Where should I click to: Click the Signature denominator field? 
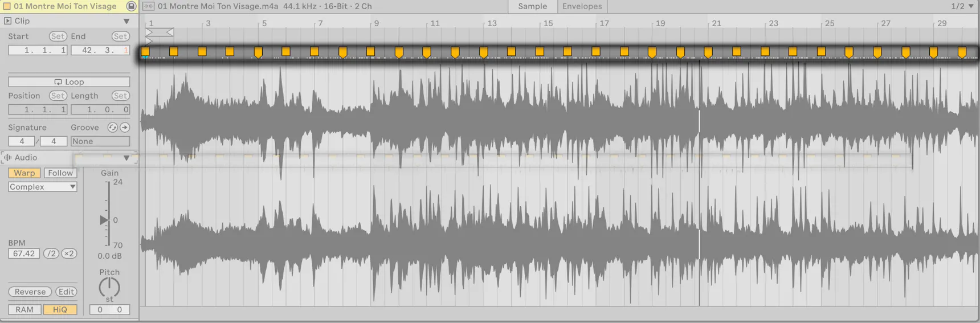(x=54, y=141)
